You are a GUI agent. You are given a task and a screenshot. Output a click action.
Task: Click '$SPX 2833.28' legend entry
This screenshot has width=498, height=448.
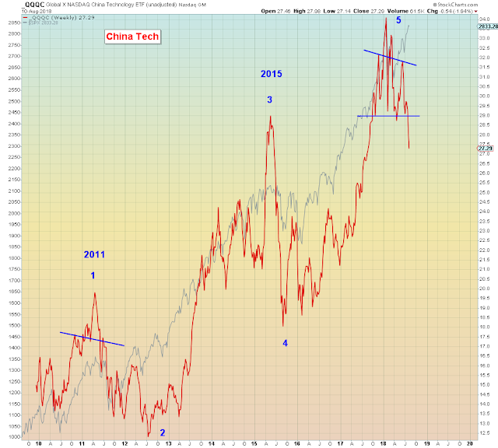[44, 23]
